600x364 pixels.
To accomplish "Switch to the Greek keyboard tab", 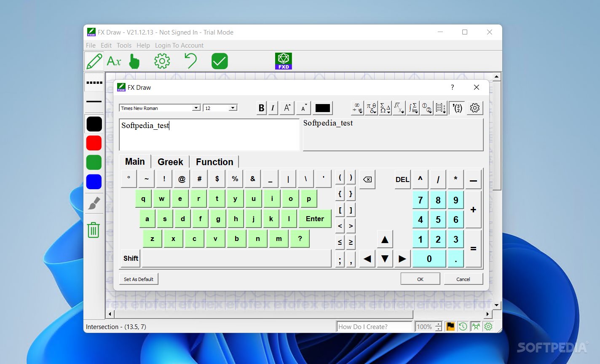I will [x=170, y=162].
